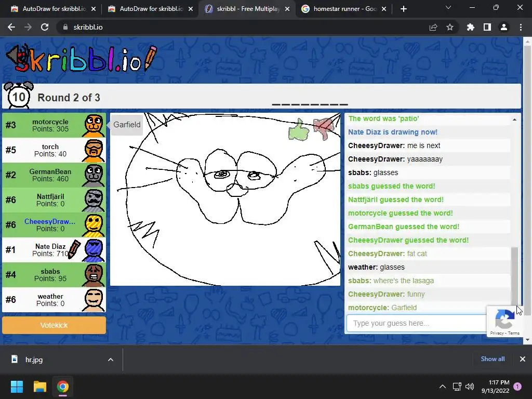The image size is (532, 399).
Task: Open the clock and date panel
Action: (495, 387)
